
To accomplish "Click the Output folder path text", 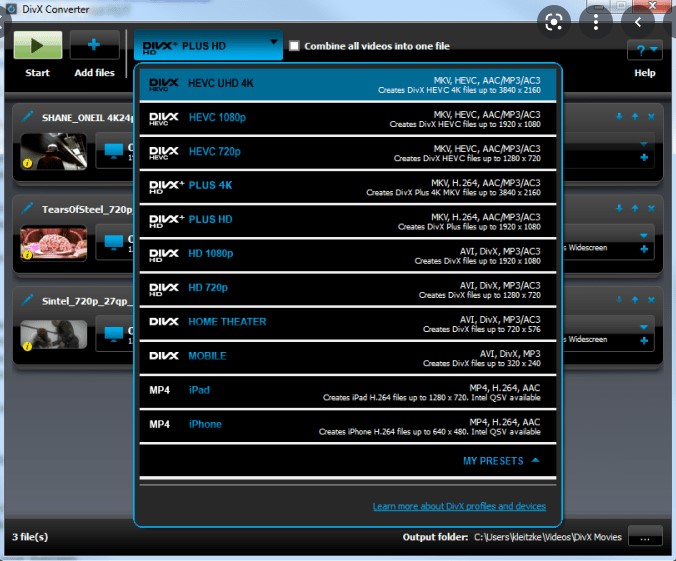I will [548, 537].
